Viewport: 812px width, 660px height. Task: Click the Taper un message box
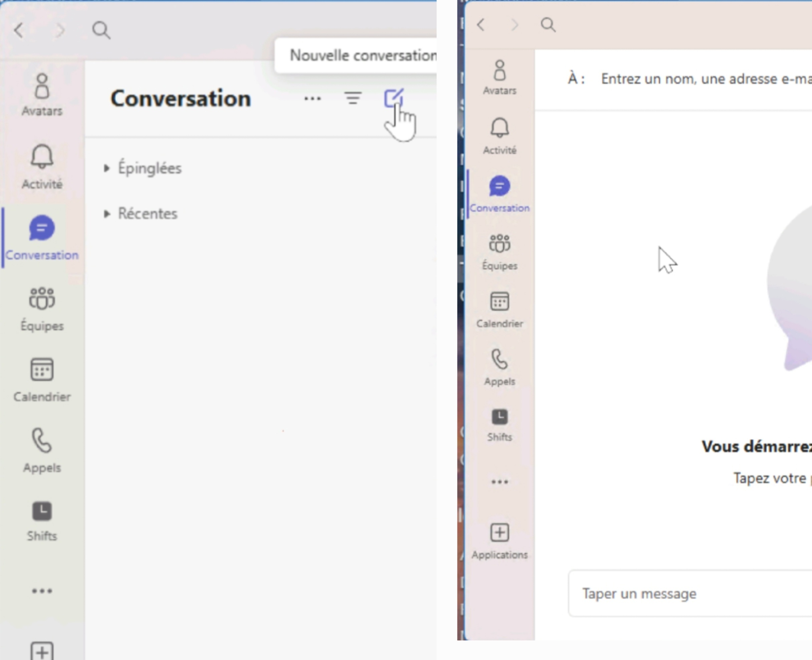[x=665, y=594]
